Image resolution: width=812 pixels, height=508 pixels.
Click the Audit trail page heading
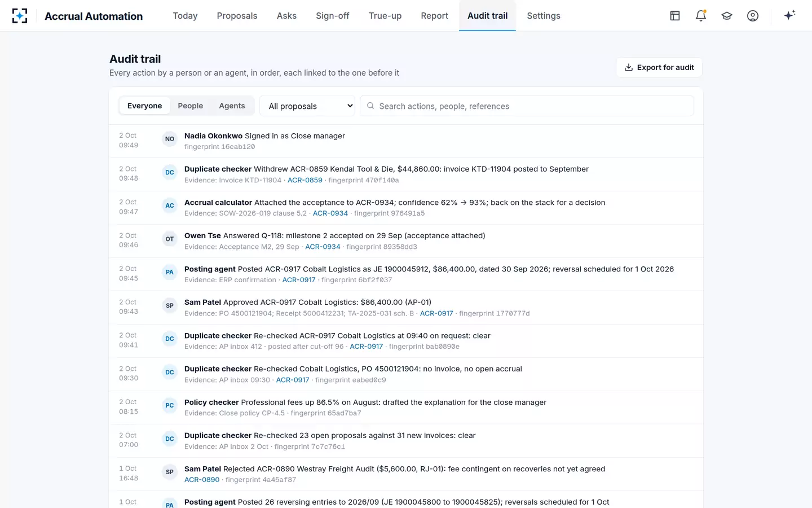point(135,59)
